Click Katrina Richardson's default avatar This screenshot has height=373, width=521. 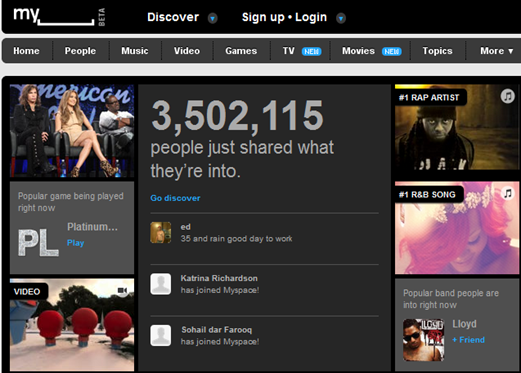161,284
